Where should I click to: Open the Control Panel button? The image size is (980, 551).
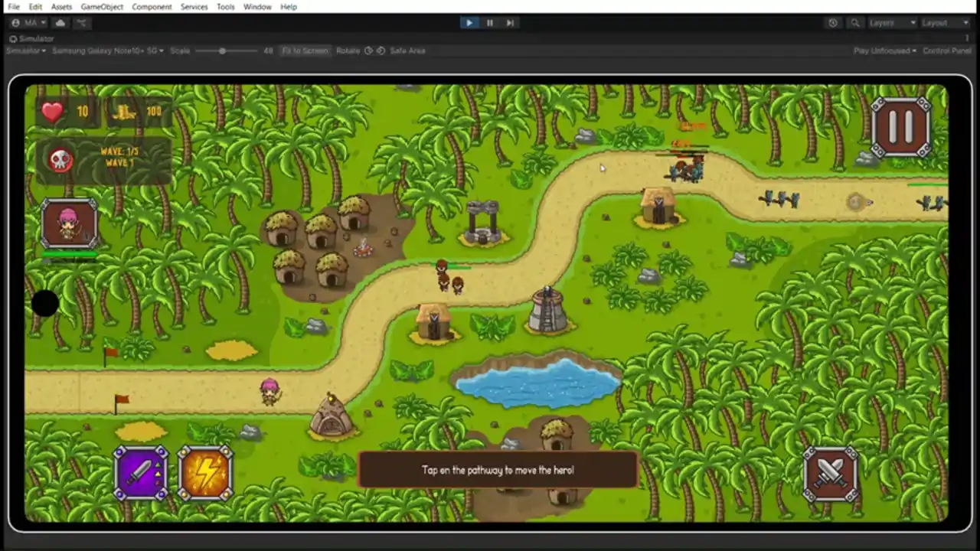click(947, 51)
